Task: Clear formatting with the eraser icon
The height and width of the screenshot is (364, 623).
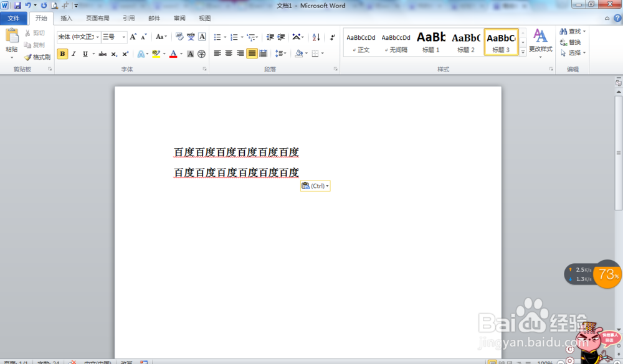Action: pos(179,37)
